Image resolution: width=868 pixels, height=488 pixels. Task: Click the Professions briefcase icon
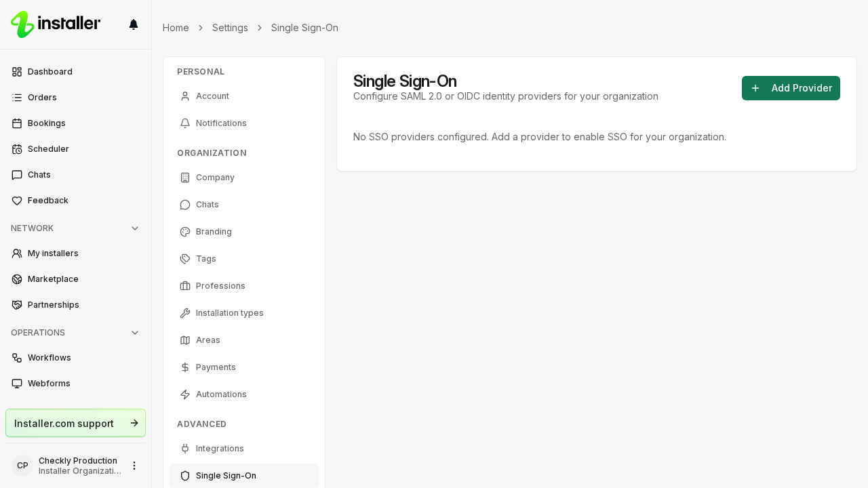[185, 286]
